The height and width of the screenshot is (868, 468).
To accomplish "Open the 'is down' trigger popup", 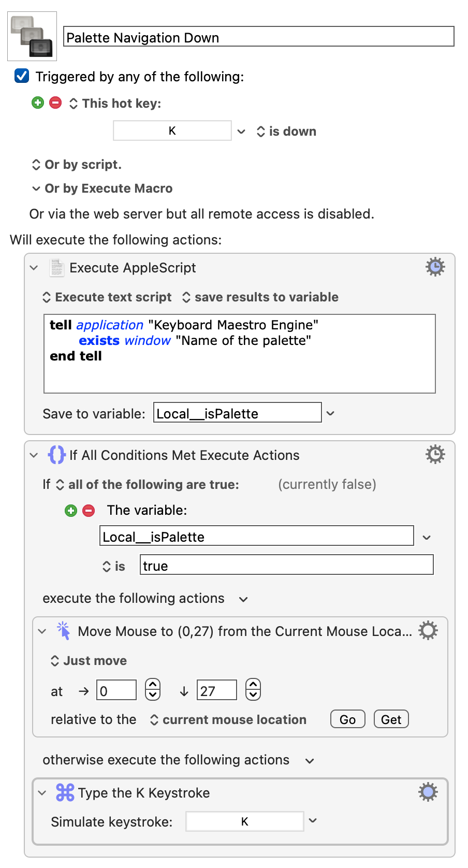I will [286, 132].
